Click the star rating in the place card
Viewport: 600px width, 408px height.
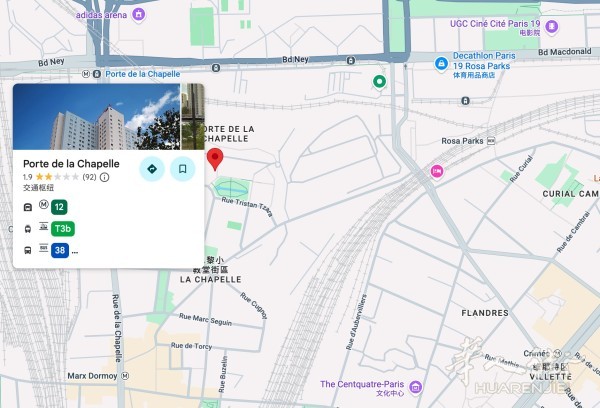(x=57, y=177)
